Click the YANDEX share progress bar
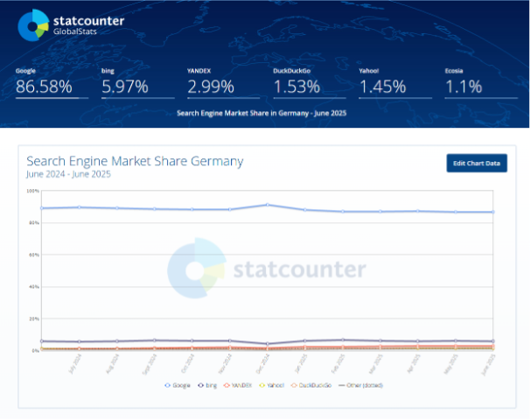 pyautogui.click(x=224, y=98)
